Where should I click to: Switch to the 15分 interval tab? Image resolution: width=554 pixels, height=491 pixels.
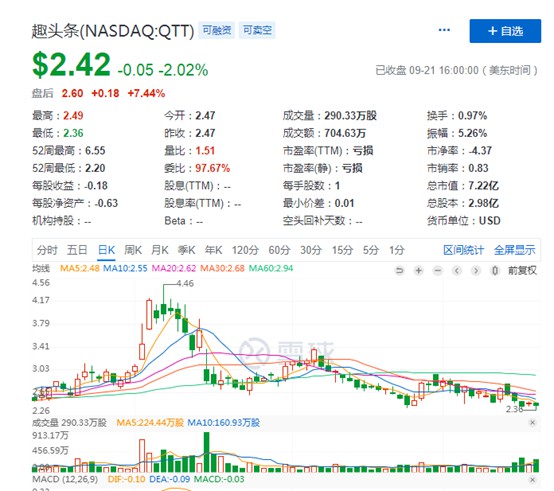pyautogui.click(x=342, y=250)
